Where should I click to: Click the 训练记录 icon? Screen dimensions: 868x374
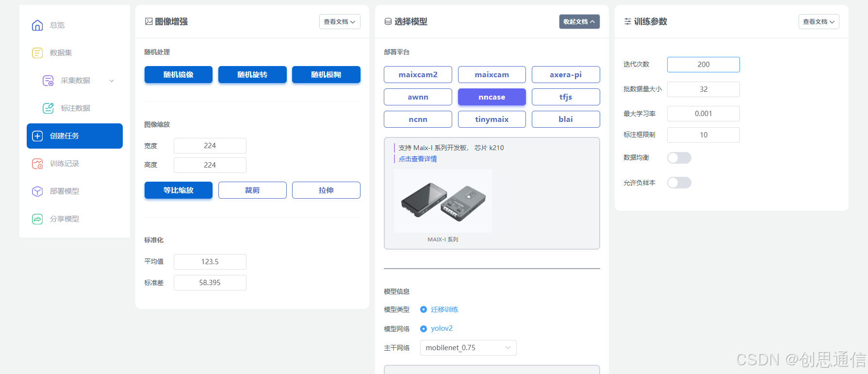tap(37, 164)
